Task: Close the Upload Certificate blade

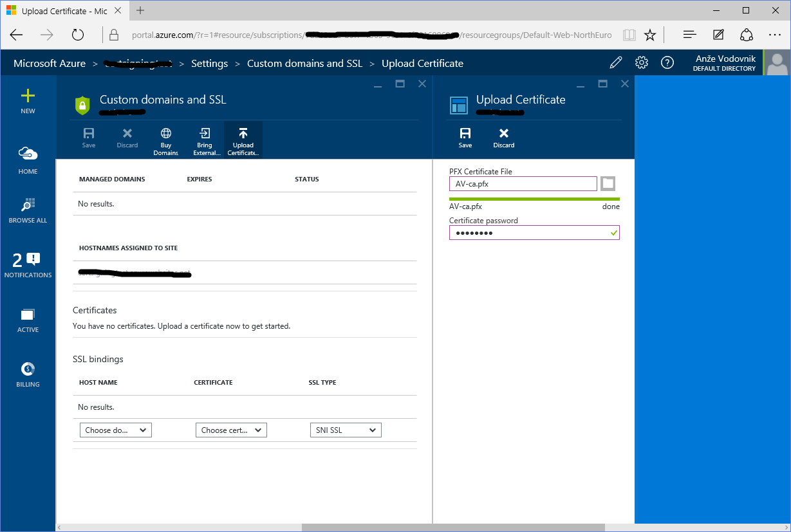Action: 625,84
